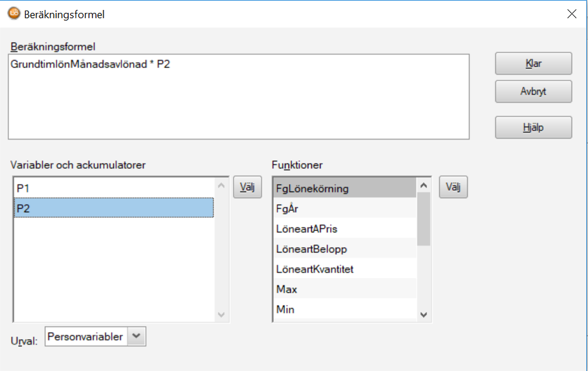
Task: Select the LöneartBelopp function
Action: click(344, 249)
